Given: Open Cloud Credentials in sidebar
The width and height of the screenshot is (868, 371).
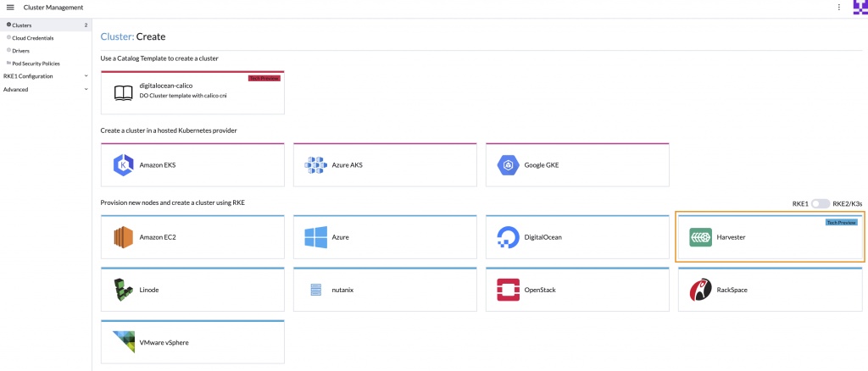Looking at the screenshot, I should point(32,38).
